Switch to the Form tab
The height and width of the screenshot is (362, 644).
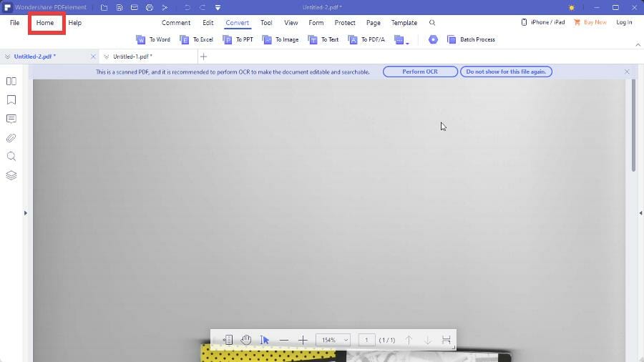[x=316, y=23]
